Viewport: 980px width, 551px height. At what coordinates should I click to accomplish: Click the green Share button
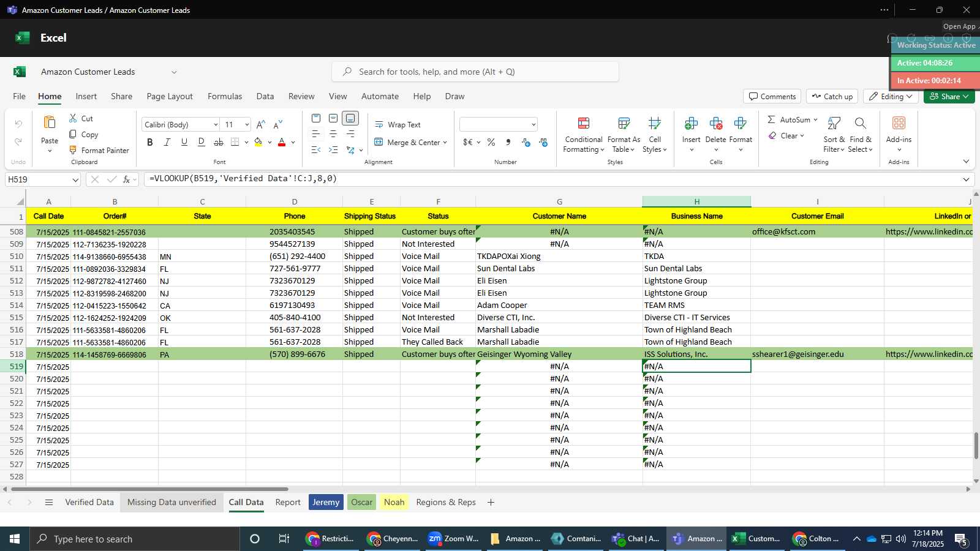[x=949, y=96]
